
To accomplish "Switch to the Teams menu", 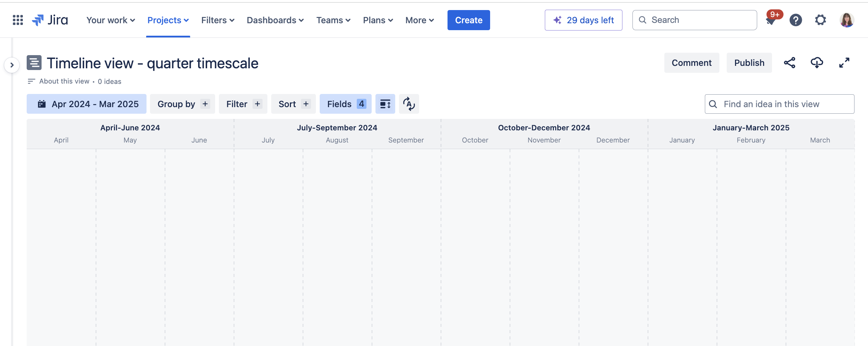I will pyautogui.click(x=333, y=20).
